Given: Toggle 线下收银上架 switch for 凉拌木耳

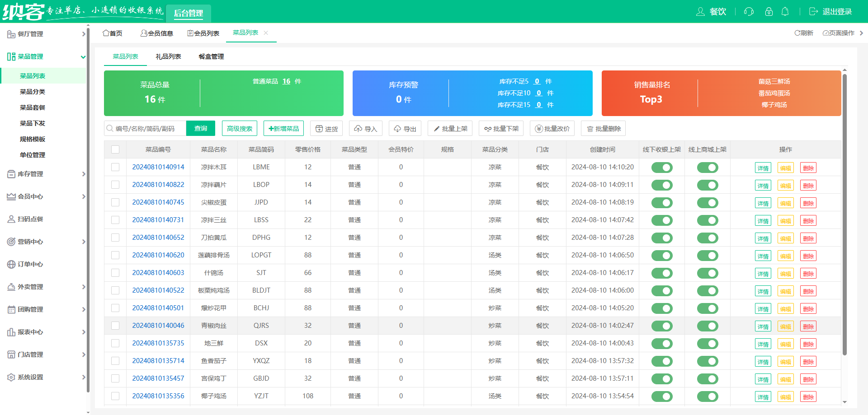Looking at the screenshot, I should pyautogui.click(x=662, y=168).
